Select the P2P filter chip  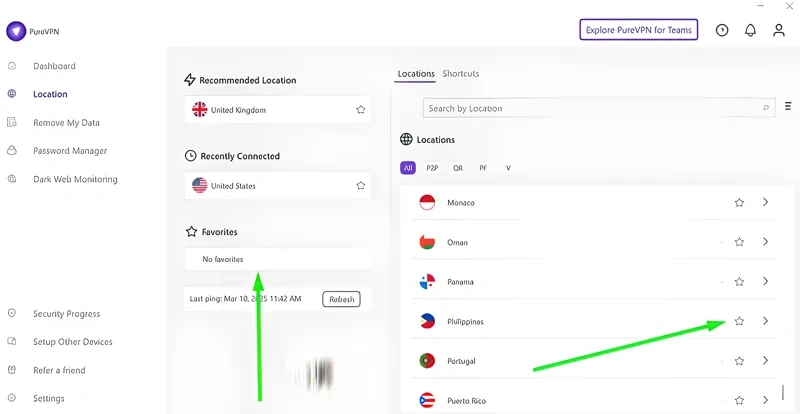432,168
